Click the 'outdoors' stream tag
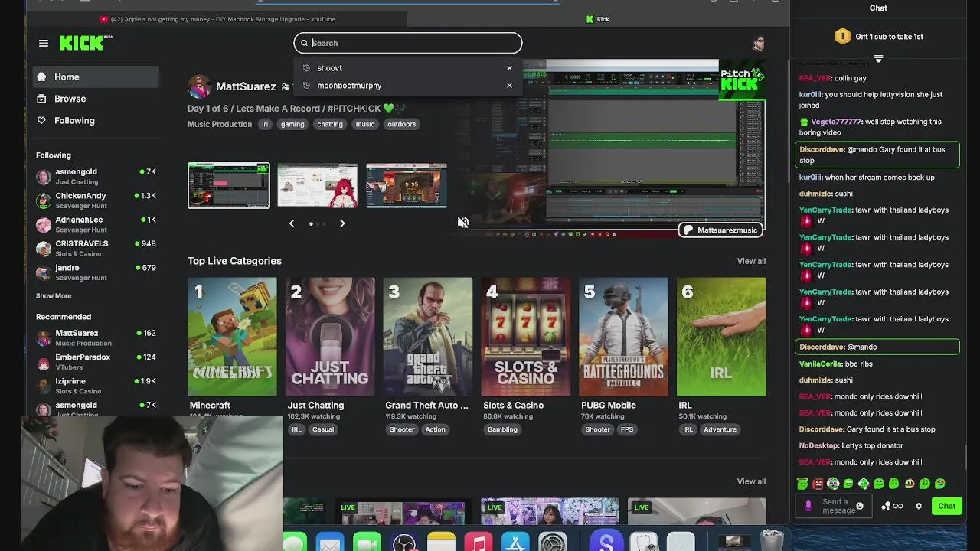 401,124
